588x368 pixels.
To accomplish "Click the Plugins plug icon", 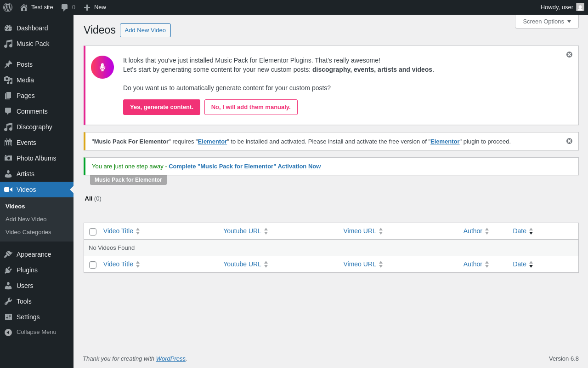I will tap(8, 270).
